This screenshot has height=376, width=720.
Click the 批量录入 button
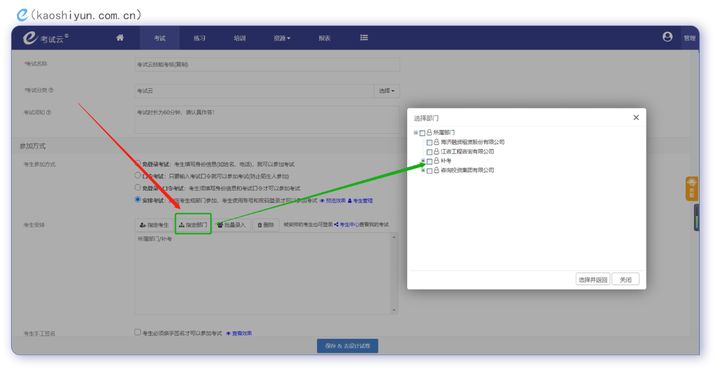point(231,225)
